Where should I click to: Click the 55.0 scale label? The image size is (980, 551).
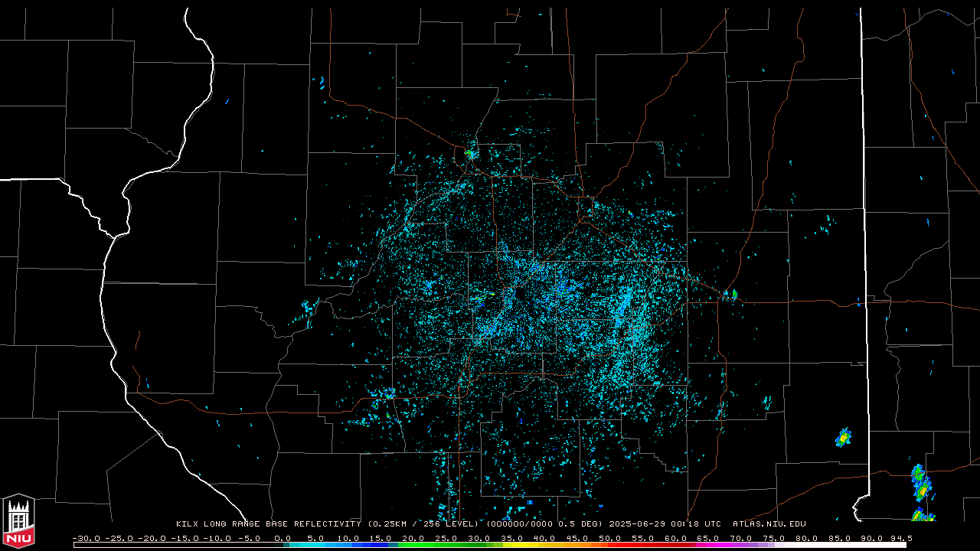(643, 539)
